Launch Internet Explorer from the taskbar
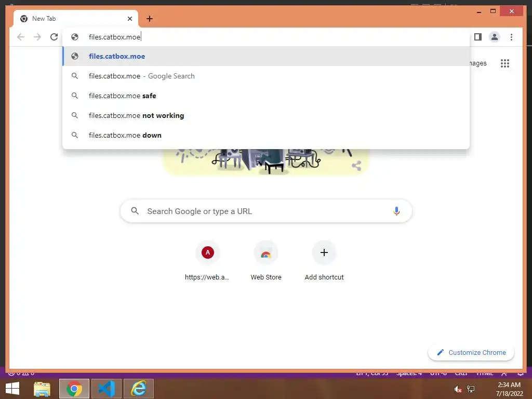Screen dimensions: 532x399 pyautogui.click(x=139, y=389)
